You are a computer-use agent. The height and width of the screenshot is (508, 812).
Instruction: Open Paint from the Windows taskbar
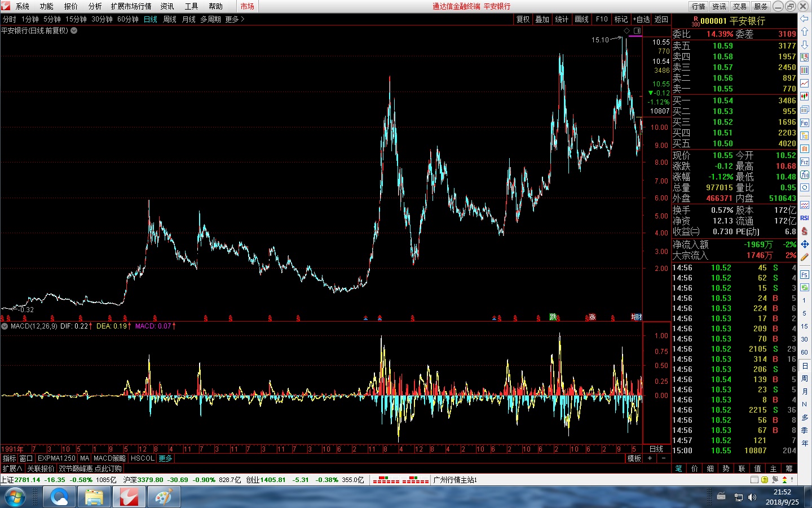(164, 497)
